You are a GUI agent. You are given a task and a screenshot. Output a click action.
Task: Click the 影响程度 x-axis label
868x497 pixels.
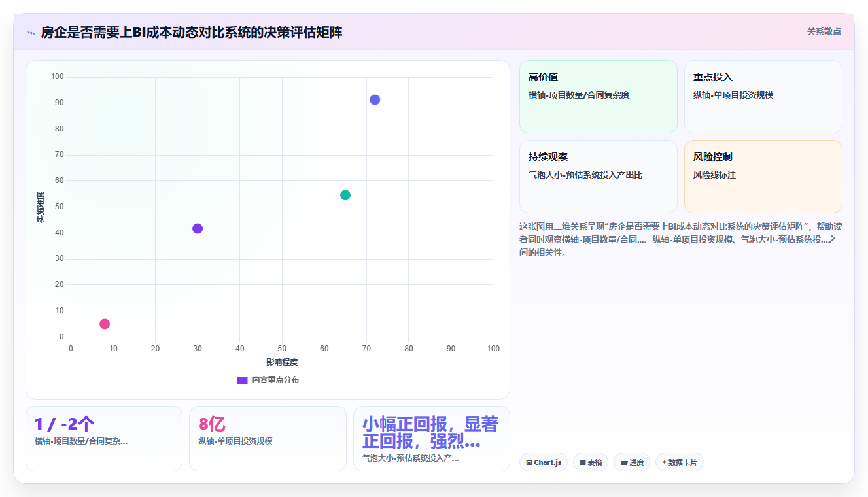click(282, 362)
